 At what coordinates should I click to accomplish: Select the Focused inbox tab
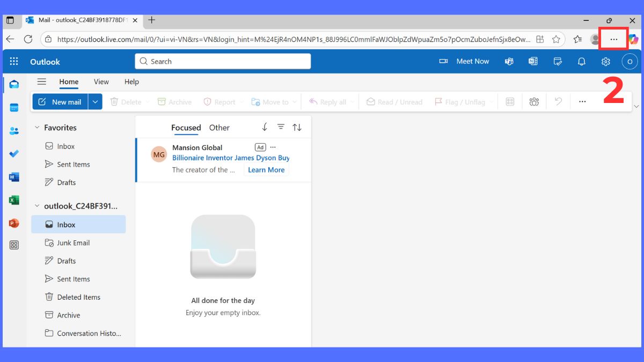pyautogui.click(x=186, y=128)
